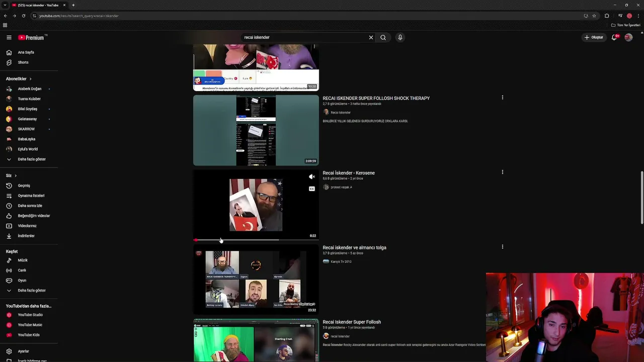
Task: Open video title RECAI ISKENDER SUPER FOLLOSH SHOCK THERAPY
Action: 376,99
